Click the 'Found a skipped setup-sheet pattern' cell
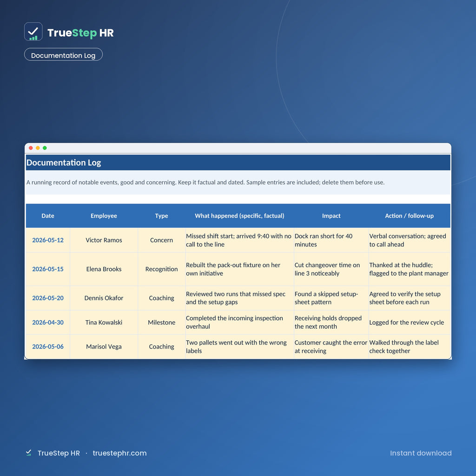This screenshot has width=476, height=476. 331,298
